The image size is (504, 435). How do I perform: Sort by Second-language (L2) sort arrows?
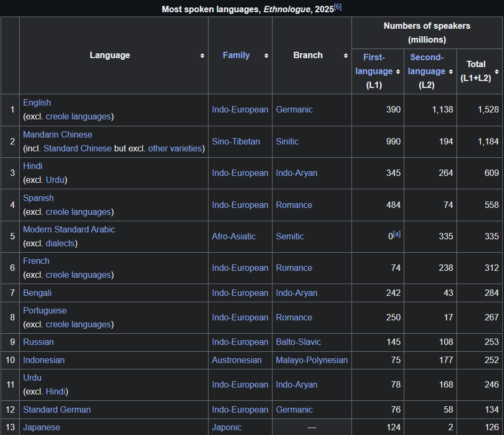pos(451,71)
